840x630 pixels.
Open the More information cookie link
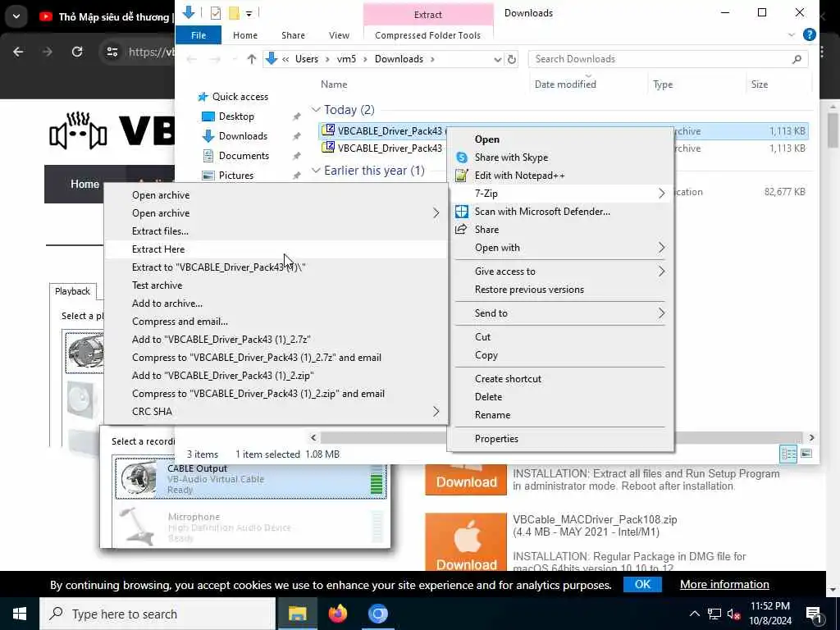coord(724,584)
